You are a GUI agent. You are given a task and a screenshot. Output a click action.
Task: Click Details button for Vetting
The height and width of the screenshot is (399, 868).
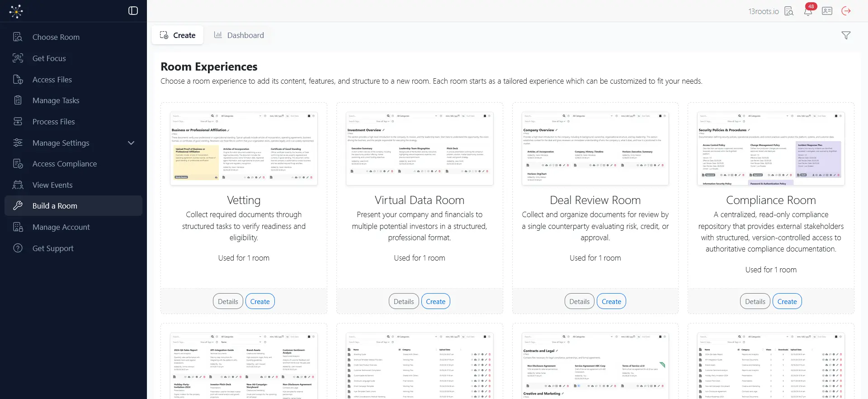tap(228, 302)
